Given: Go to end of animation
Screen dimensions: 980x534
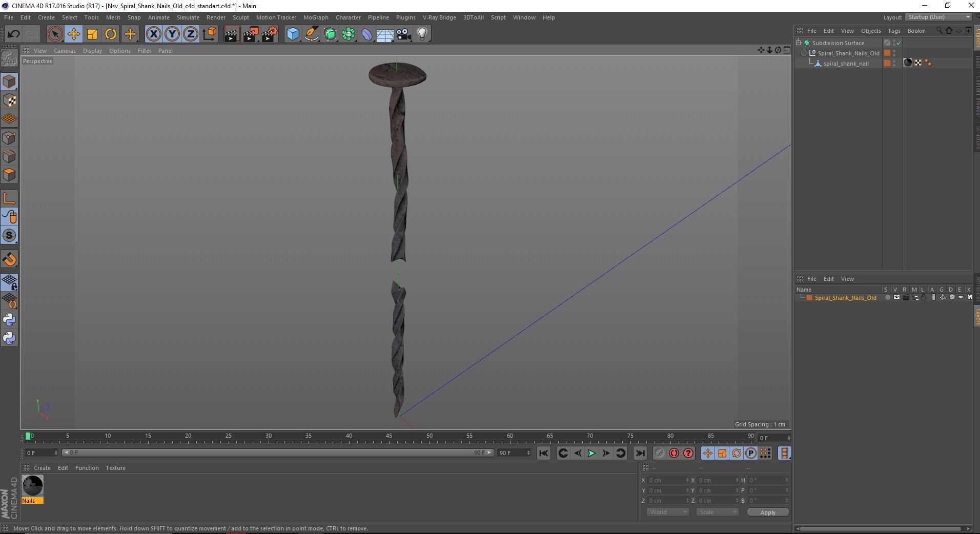Looking at the screenshot, I should tap(640, 453).
